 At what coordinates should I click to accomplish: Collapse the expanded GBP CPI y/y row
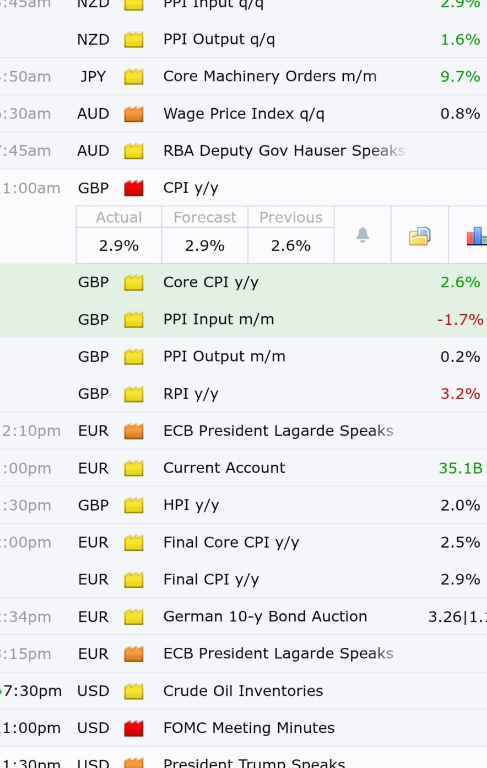[x=244, y=188]
